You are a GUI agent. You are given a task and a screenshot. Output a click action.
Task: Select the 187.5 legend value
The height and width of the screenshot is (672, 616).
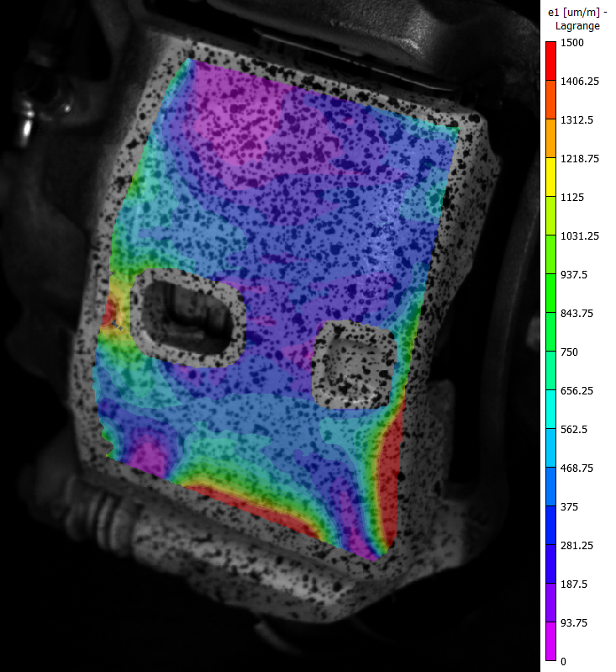574,585
